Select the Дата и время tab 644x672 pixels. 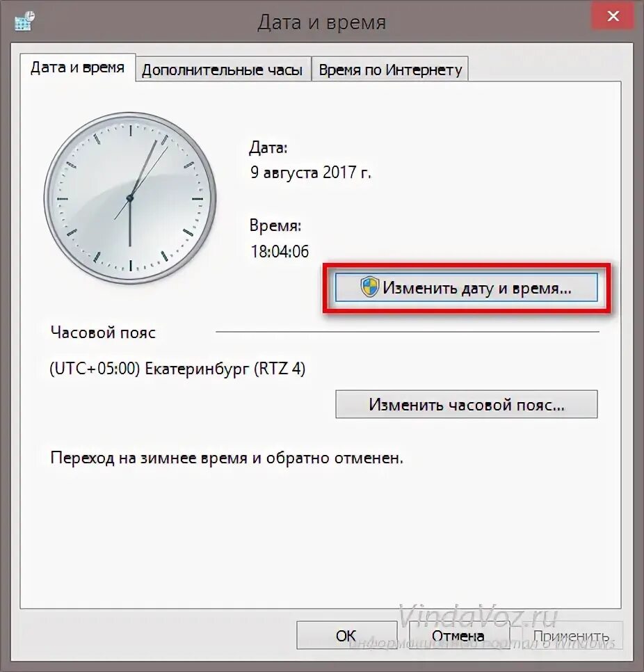pyautogui.click(x=78, y=67)
